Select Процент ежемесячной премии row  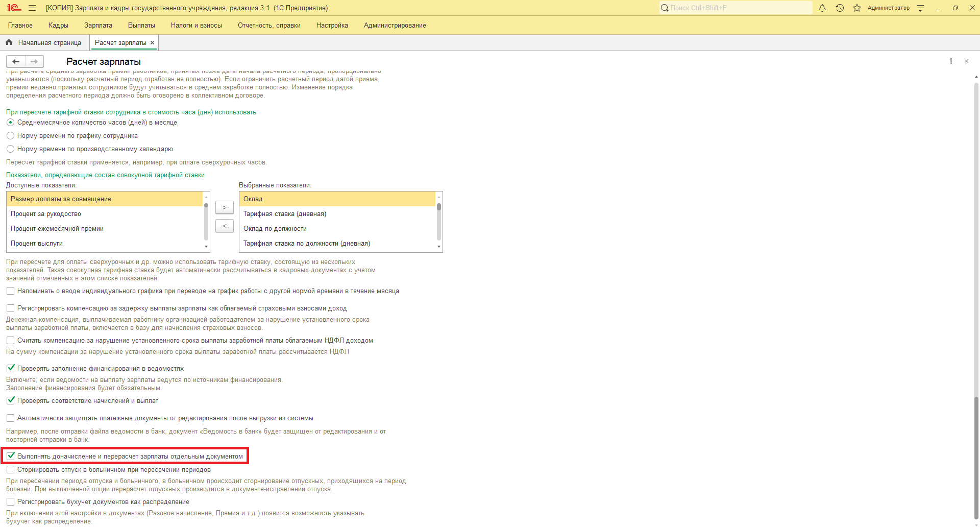point(105,229)
